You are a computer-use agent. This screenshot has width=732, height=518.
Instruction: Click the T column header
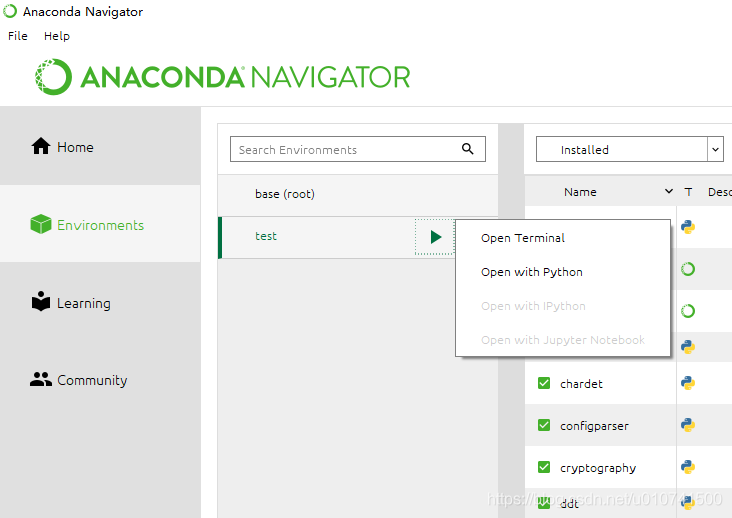(688, 192)
